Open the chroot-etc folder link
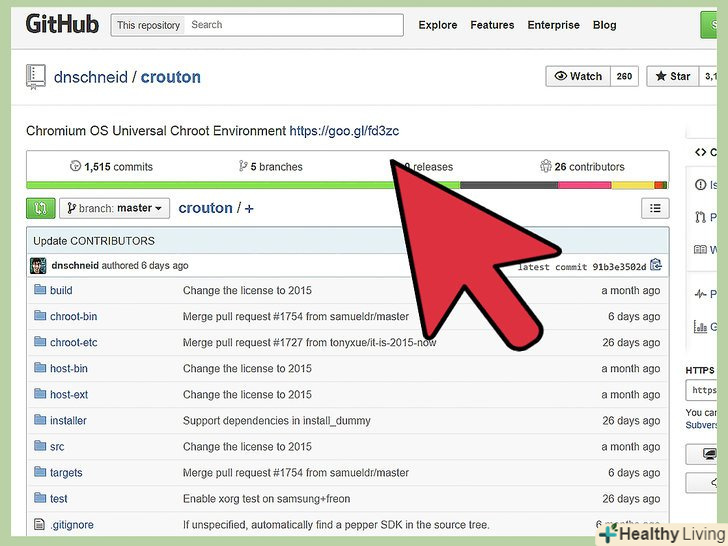This screenshot has width=728, height=546. point(74,342)
